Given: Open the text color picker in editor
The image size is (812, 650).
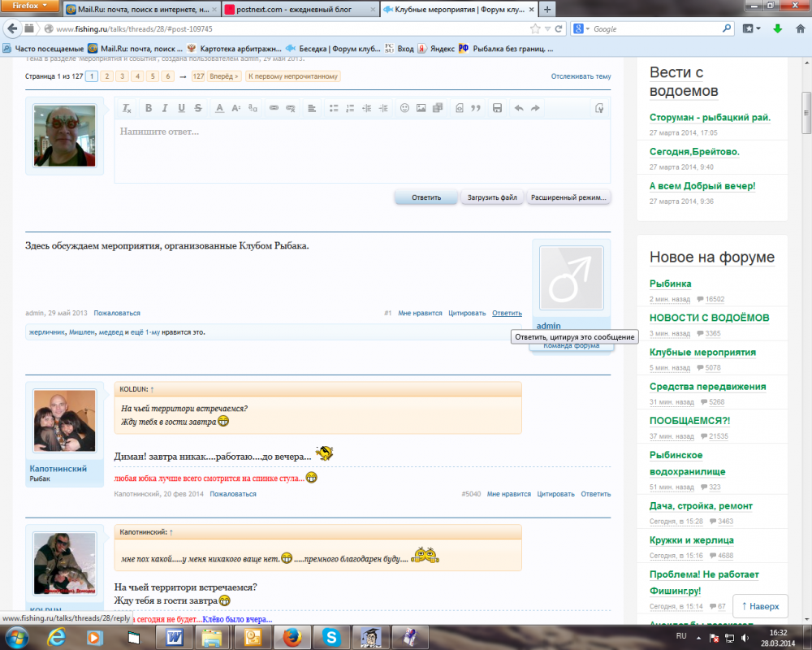Looking at the screenshot, I should click(x=219, y=108).
